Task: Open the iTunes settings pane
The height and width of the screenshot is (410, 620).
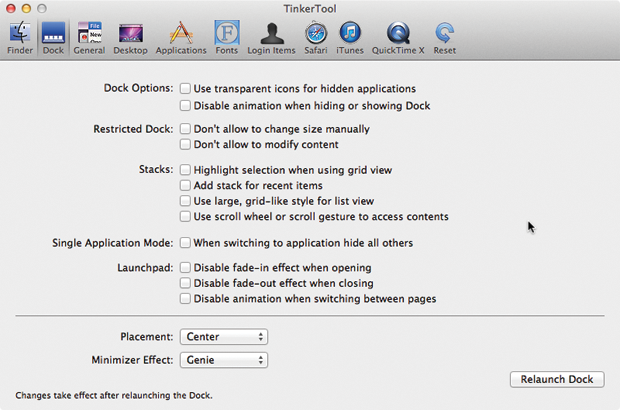Action: pyautogui.click(x=350, y=38)
